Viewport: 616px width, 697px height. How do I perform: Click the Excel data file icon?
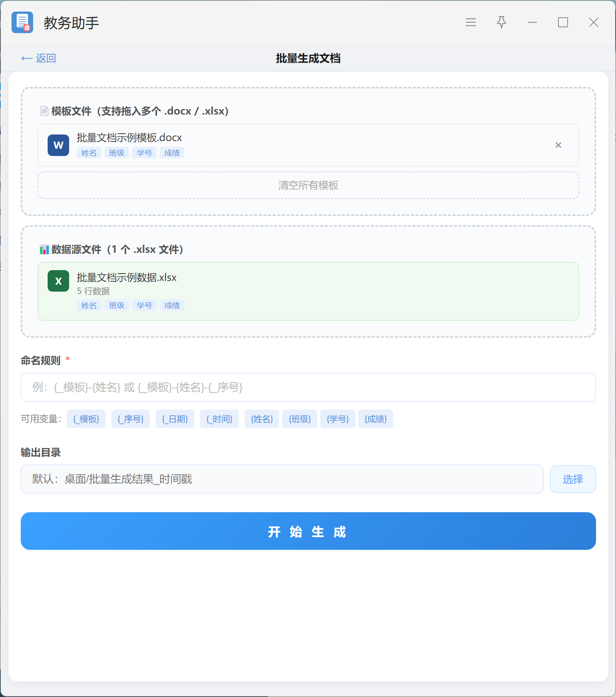[58, 281]
